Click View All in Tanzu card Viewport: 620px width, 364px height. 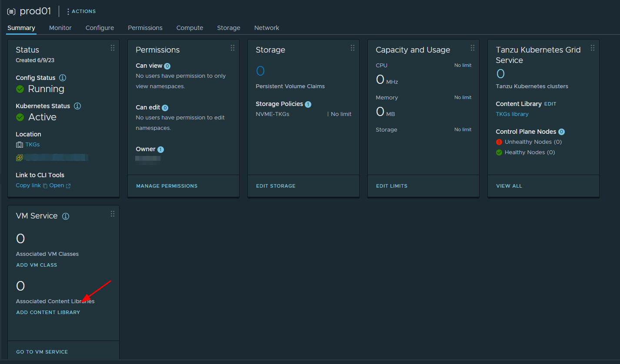[509, 186]
